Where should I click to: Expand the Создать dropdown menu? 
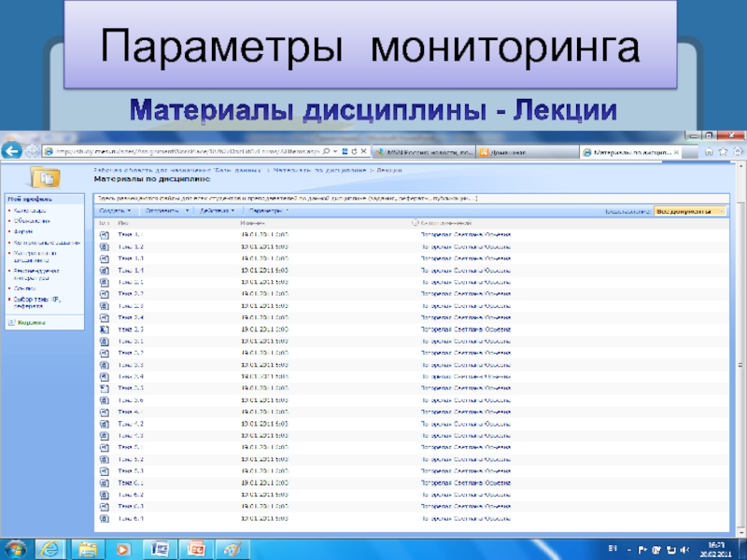point(115,211)
